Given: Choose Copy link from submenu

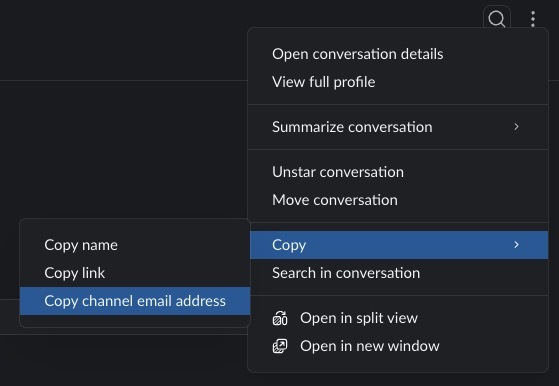Looking at the screenshot, I should (x=135, y=273).
